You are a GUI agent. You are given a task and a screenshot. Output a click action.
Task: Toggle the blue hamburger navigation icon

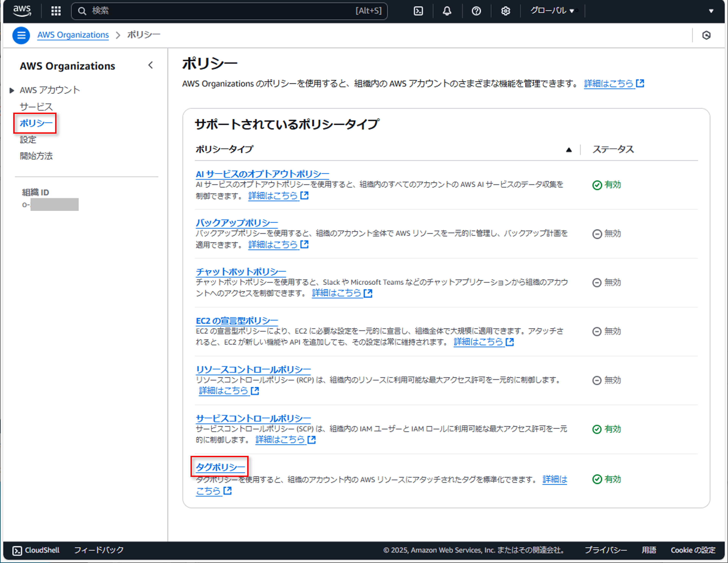[x=21, y=35]
